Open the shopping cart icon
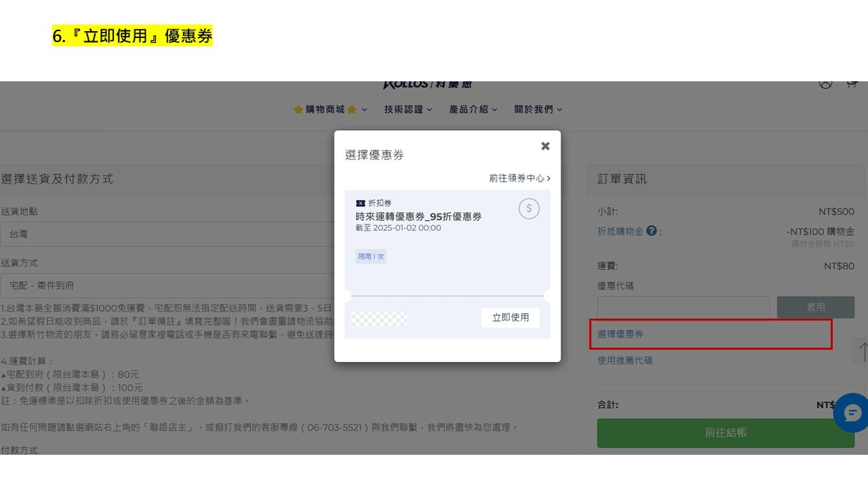Image resolution: width=868 pixels, height=488 pixels. pos(852,83)
